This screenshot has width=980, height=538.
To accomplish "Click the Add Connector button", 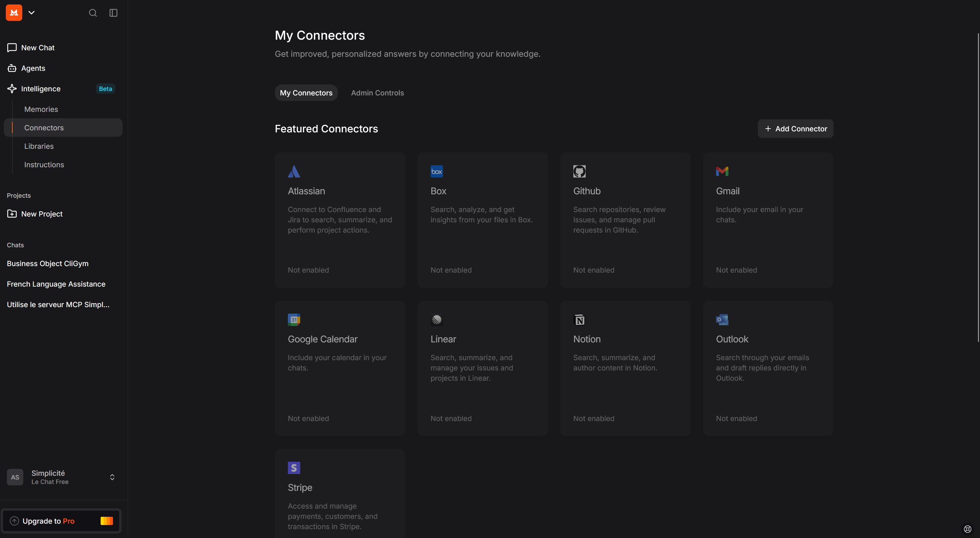I will [x=796, y=129].
